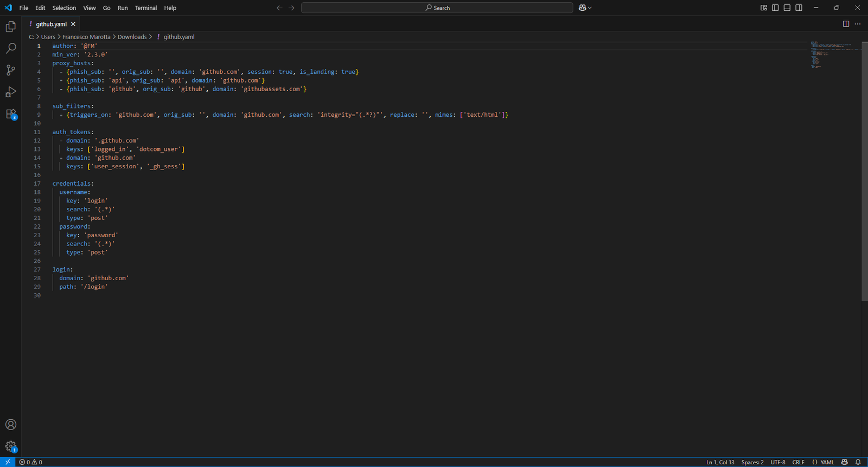Click the '/login' path value
The width and height of the screenshot is (868, 467).
[x=94, y=287]
